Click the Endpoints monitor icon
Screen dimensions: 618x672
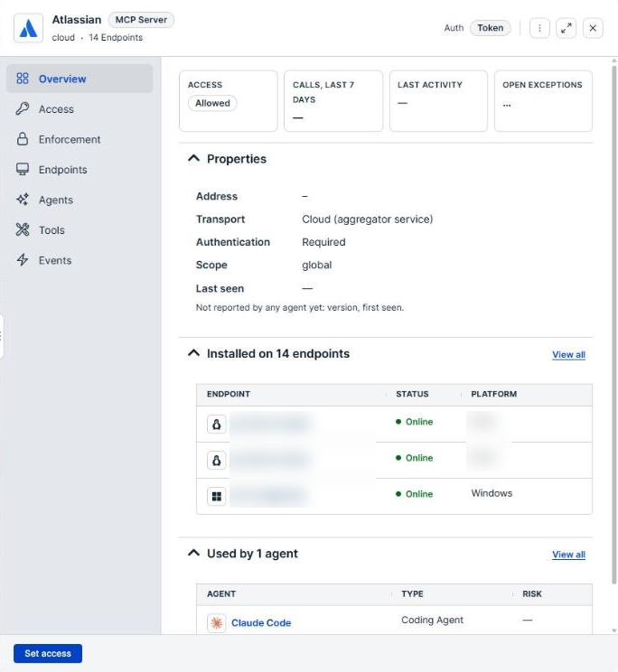[x=23, y=169]
